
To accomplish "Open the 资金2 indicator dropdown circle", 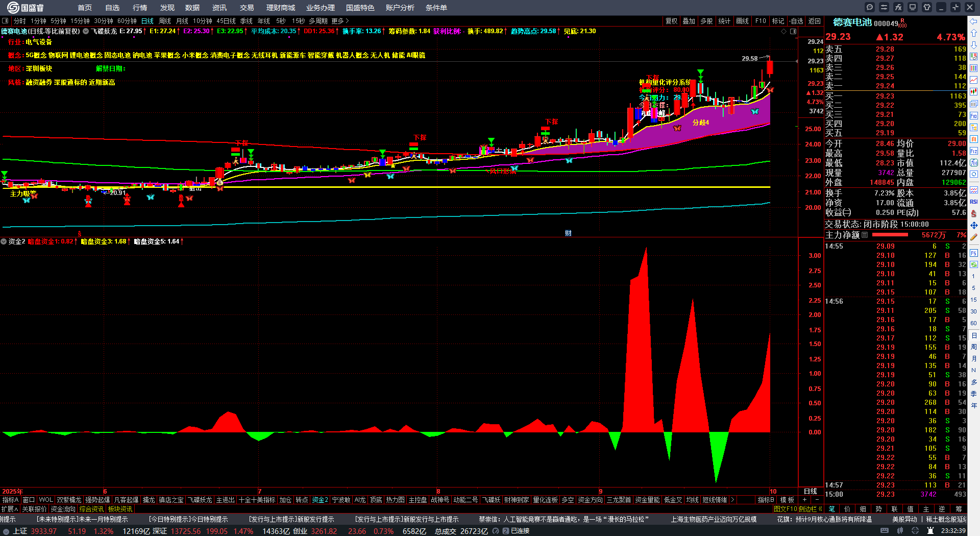I will (x=4, y=241).
